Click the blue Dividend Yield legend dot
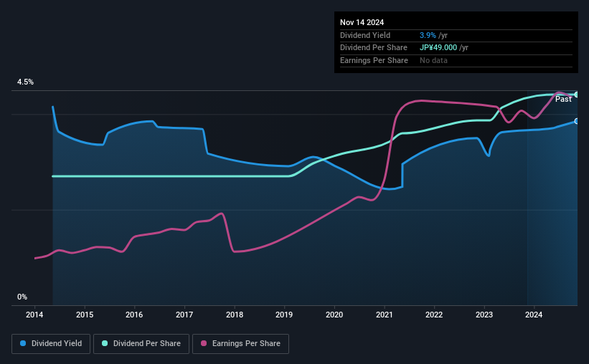Viewport: 589px width, 364px height. pos(23,343)
